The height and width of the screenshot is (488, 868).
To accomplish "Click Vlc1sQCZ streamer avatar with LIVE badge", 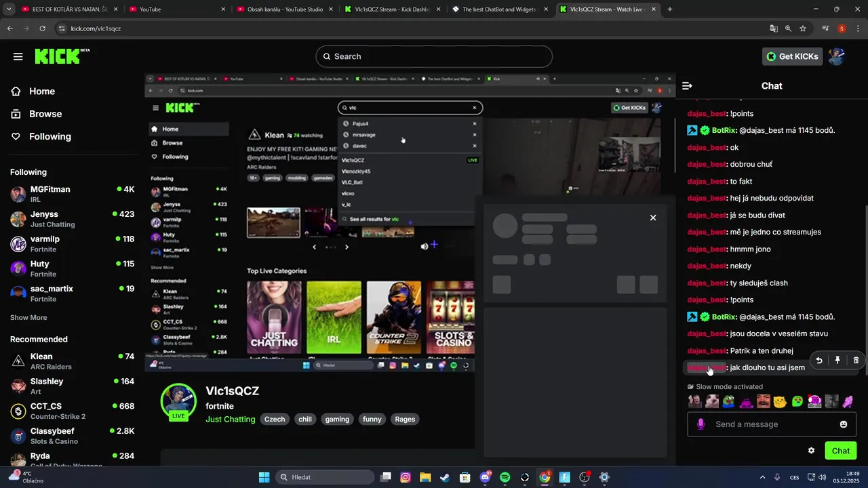I will [x=178, y=402].
